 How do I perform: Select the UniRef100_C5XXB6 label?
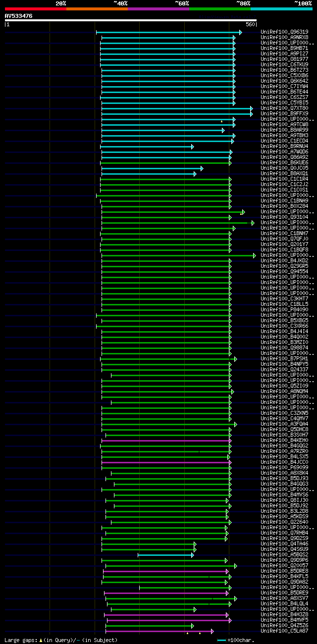[x=284, y=76]
